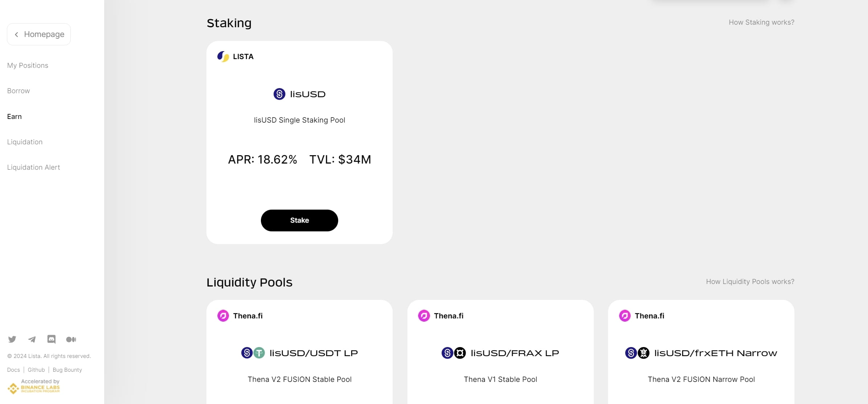
Task: Select Liquidation in the sidebar
Action: pyautogui.click(x=25, y=142)
